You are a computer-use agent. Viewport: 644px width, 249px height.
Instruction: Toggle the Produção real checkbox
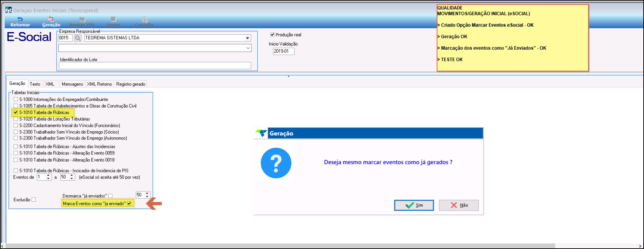click(x=272, y=34)
